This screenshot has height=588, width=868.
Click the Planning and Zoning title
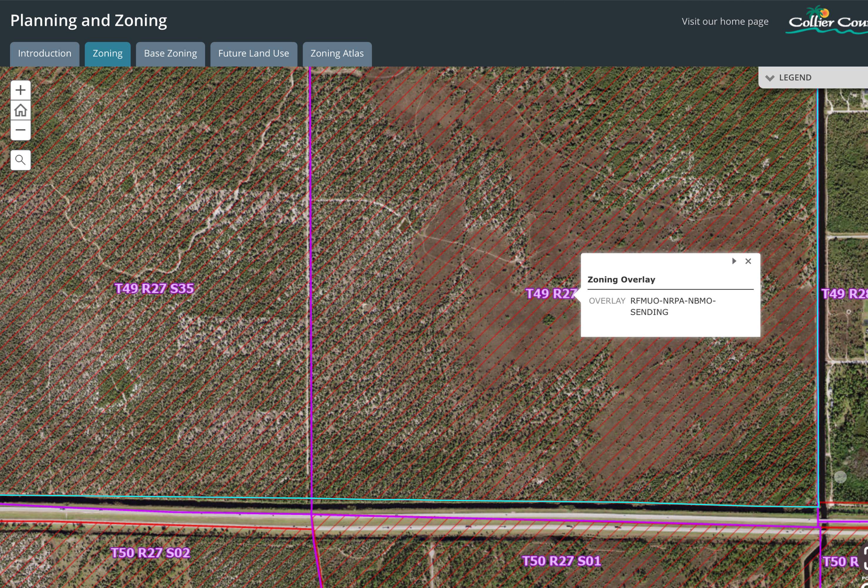(x=89, y=21)
